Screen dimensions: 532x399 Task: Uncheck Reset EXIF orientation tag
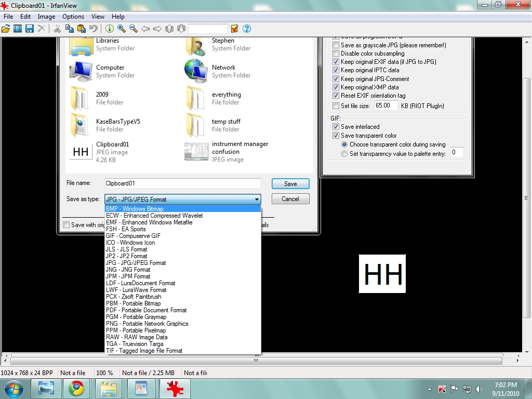(x=336, y=96)
